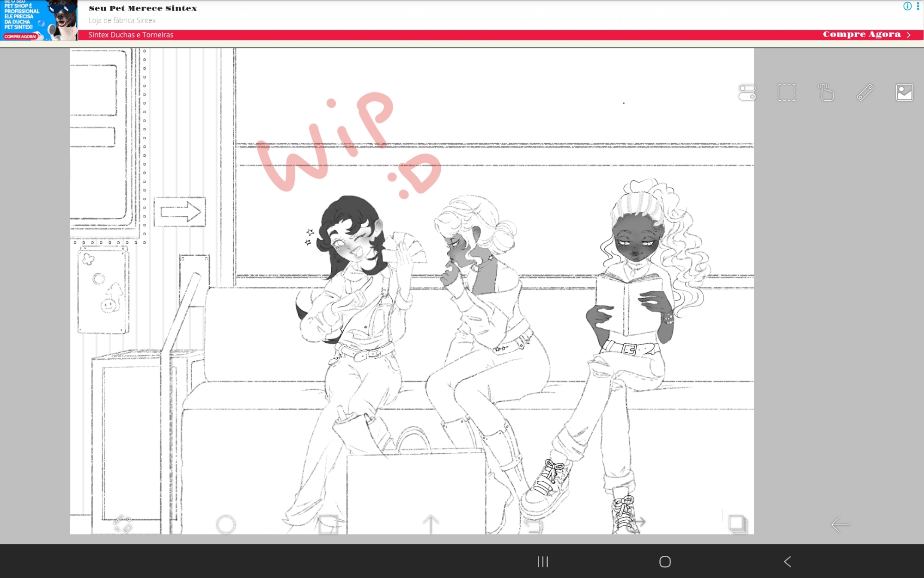Open Sintex Duchas e Torneiras link

click(131, 35)
